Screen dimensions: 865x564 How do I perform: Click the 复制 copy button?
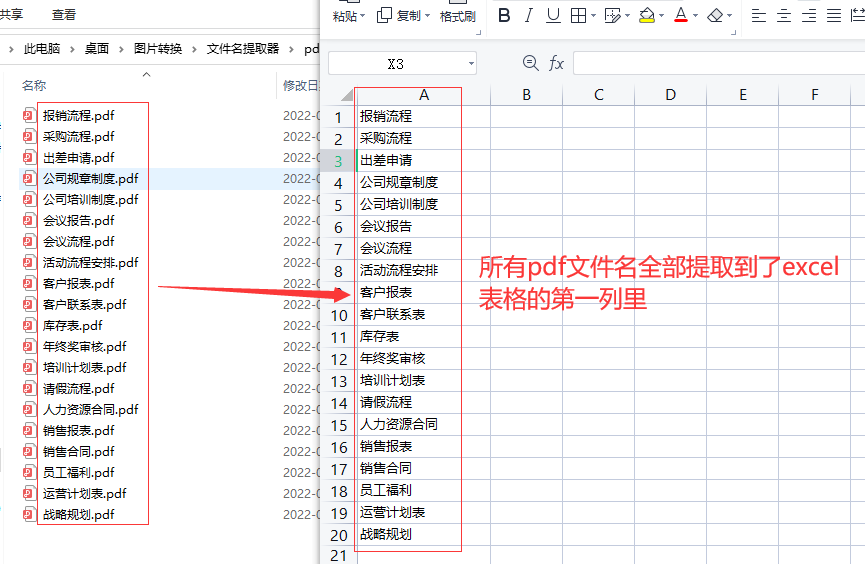click(x=399, y=15)
